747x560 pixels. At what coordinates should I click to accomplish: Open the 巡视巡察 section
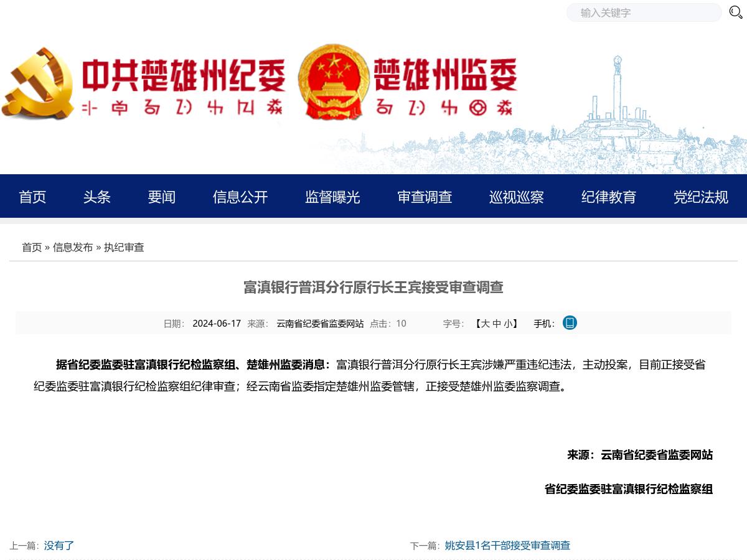pyautogui.click(x=516, y=197)
